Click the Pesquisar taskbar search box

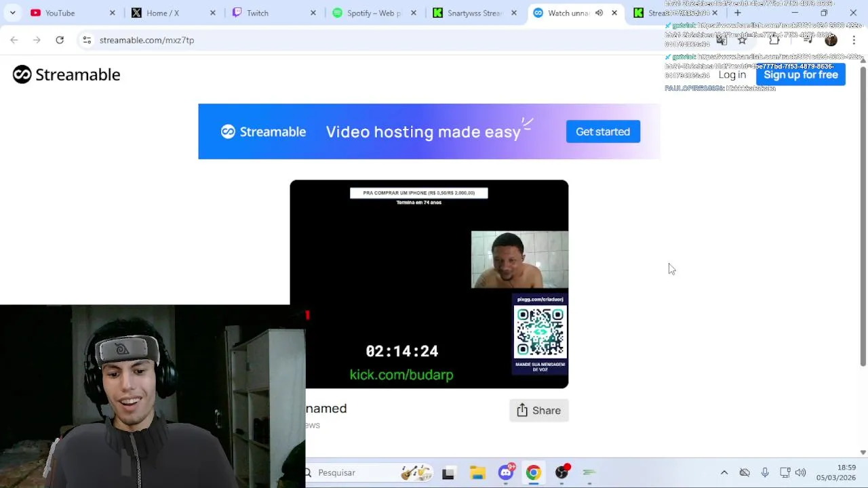(x=370, y=472)
